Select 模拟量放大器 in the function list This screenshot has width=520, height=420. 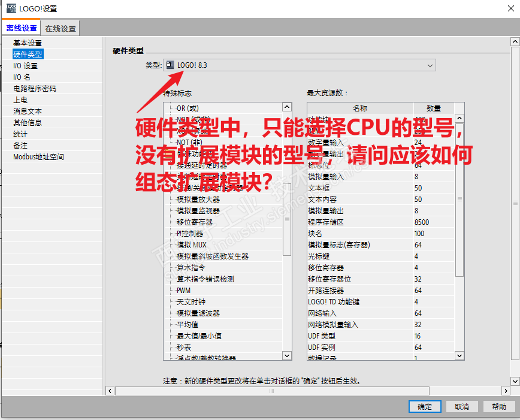tap(198, 200)
